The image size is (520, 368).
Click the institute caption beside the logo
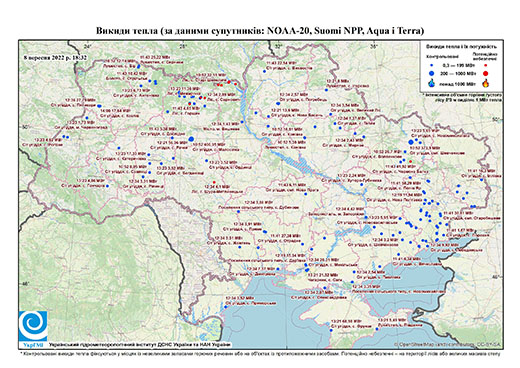click(140, 344)
